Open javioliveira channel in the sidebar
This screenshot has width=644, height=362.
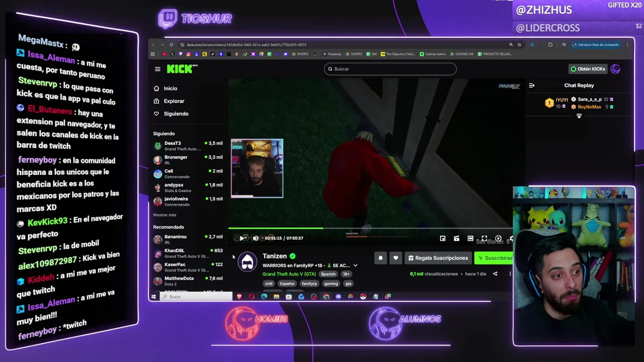point(188,201)
